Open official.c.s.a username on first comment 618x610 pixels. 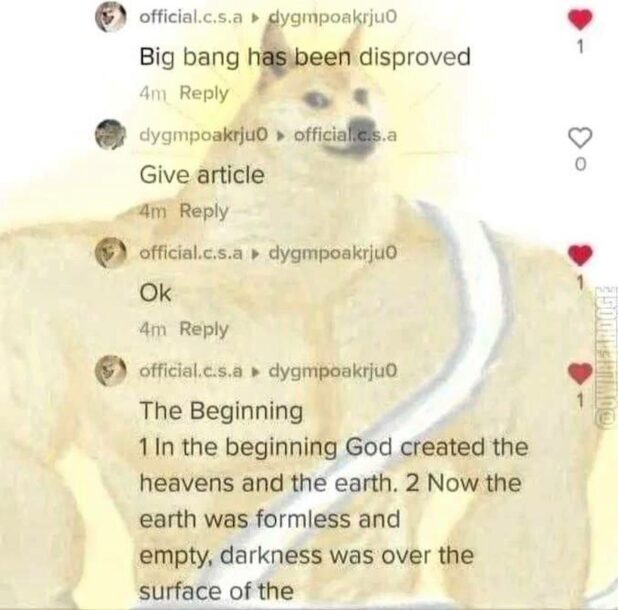coord(191,17)
